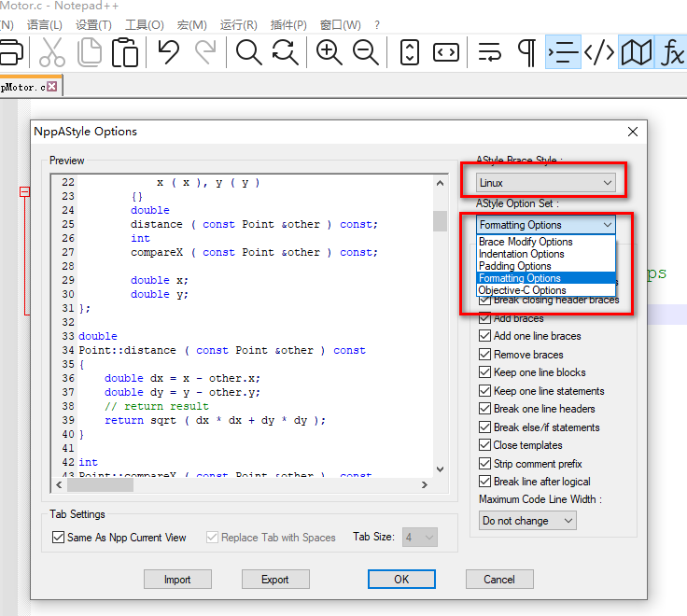Open the AStyle Brace Style Linux dropdown
Screen dimensions: 687x616
pos(545,183)
